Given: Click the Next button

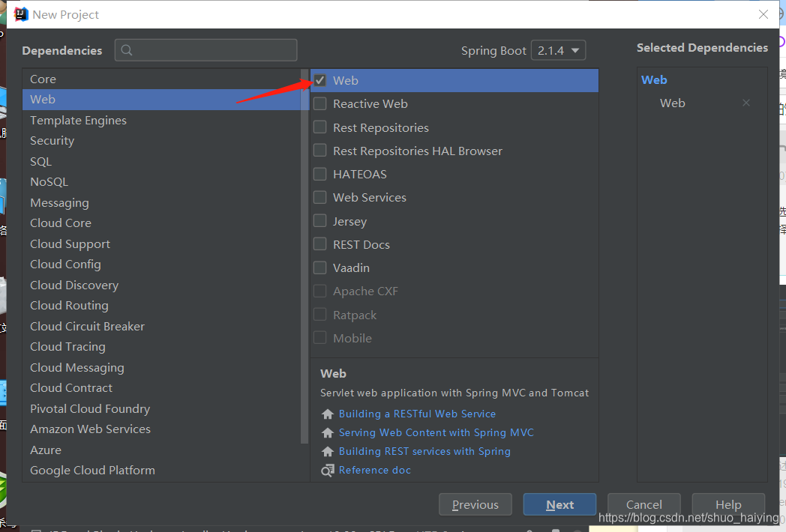Looking at the screenshot, I should [x=560, y=504].
